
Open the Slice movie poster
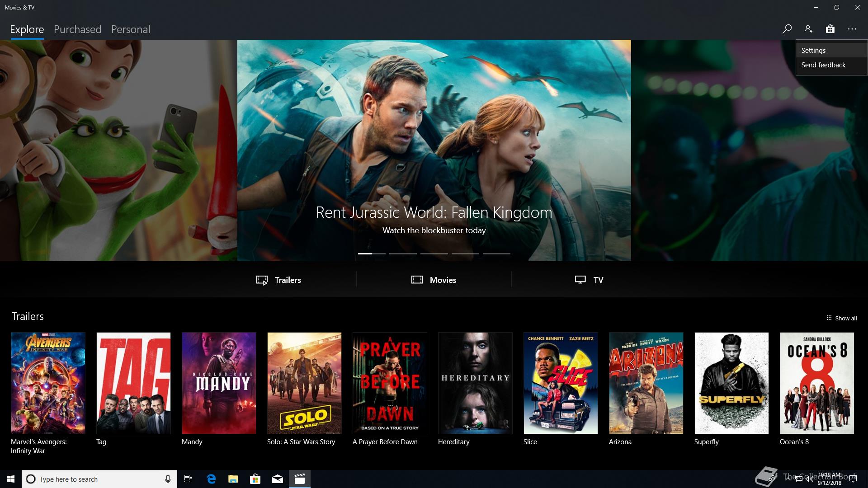pos(561,383)
